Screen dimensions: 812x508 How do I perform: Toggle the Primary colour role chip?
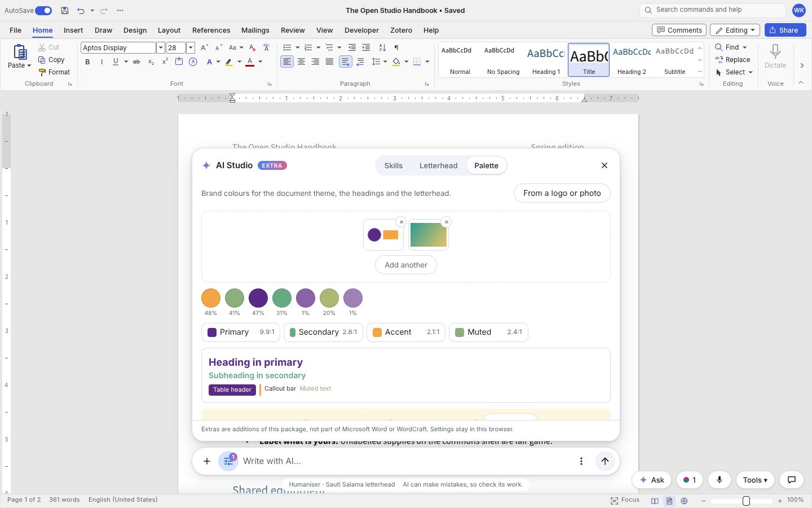pyautogui.click(x=241, y=332)
